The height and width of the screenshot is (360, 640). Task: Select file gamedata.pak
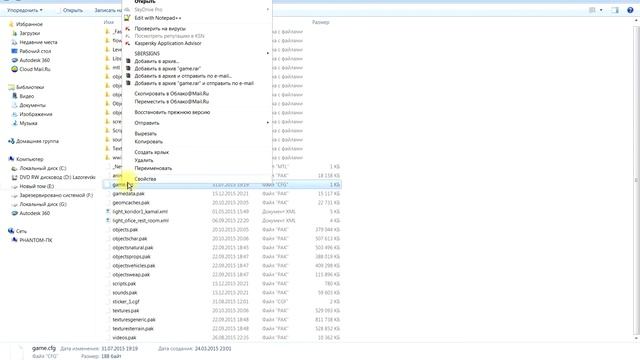(x=128, y=193)
